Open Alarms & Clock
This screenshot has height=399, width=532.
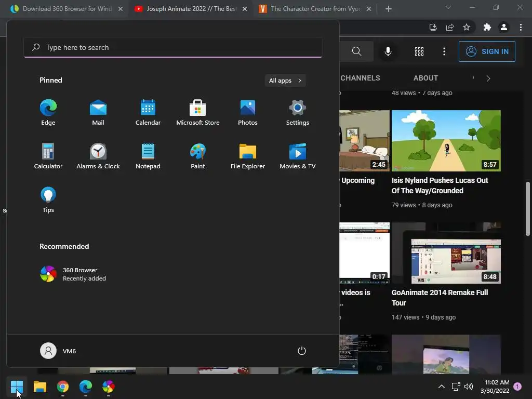98,156
